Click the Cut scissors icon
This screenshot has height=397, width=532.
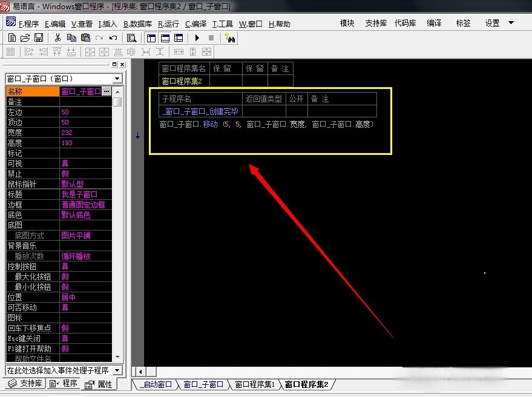[57, 38]
